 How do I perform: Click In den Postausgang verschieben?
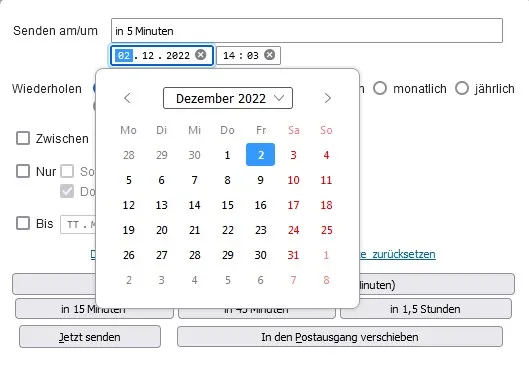tap(340, 336)
